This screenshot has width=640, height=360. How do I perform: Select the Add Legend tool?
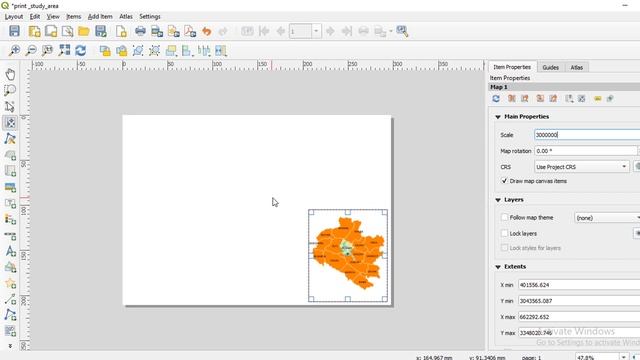10,219
